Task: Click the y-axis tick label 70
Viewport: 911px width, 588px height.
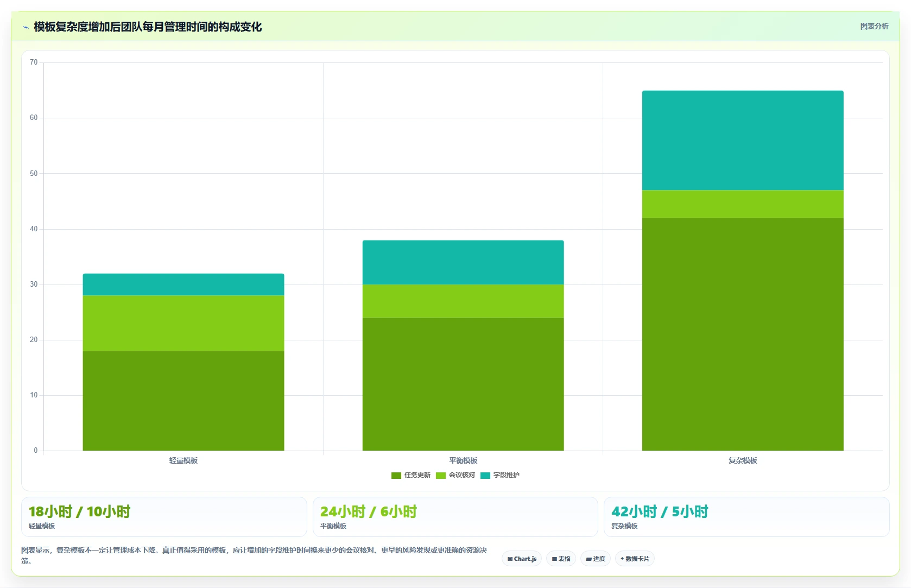Action: 34,62
